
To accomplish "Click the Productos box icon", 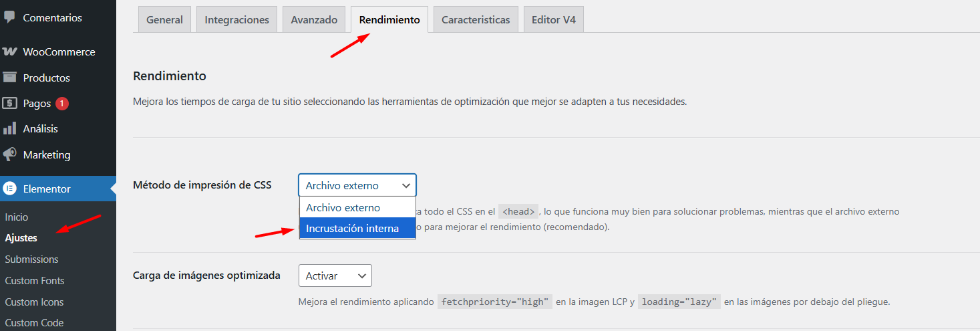I will (x=9, y=78).
